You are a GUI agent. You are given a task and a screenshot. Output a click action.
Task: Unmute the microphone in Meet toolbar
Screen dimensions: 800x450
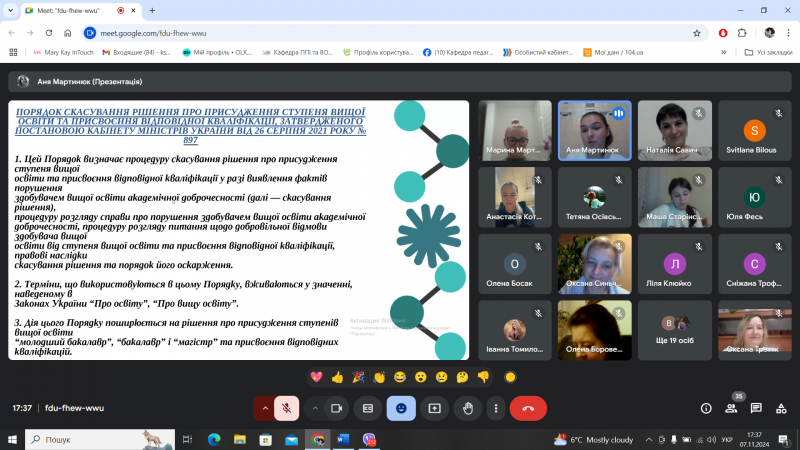[x=286, y=408]
